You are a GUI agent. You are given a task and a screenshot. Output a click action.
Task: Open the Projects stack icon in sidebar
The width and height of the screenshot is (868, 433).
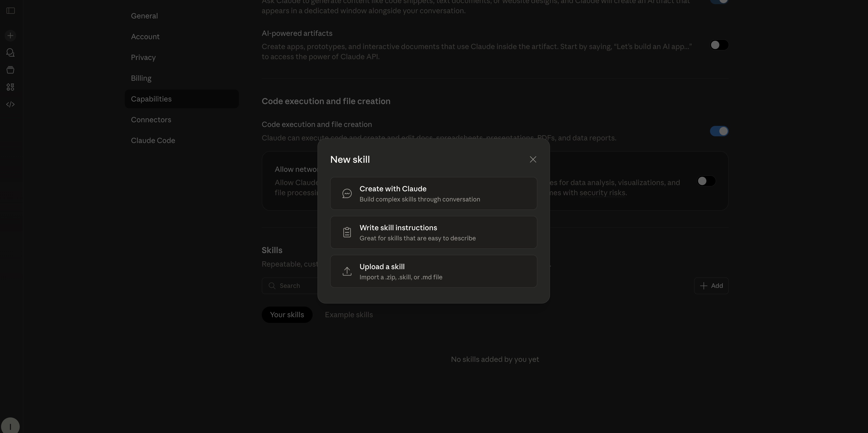click(10, 70)
